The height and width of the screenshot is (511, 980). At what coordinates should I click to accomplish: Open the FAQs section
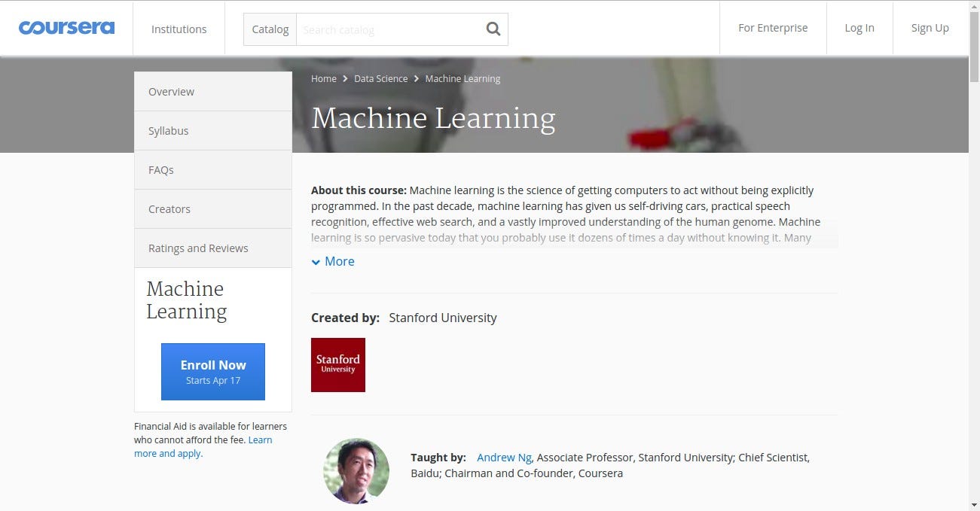(x=160, y=169)
